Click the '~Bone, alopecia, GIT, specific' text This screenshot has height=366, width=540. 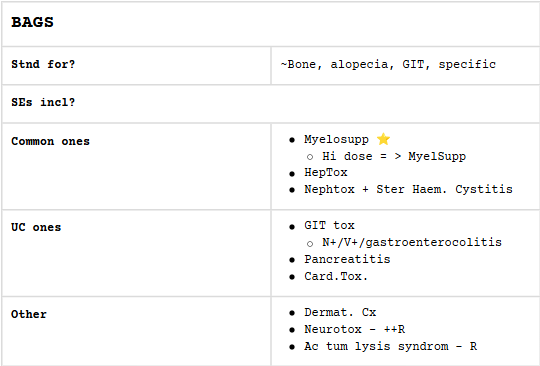pos(388,64)
